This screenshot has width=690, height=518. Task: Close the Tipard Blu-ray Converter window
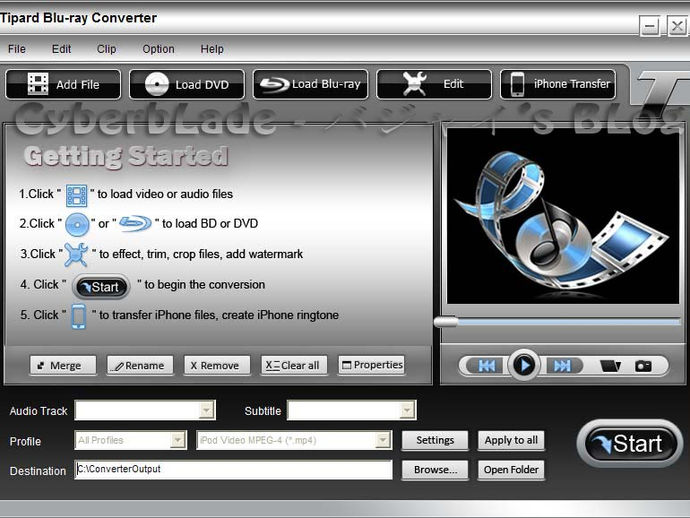pos(677,26)
